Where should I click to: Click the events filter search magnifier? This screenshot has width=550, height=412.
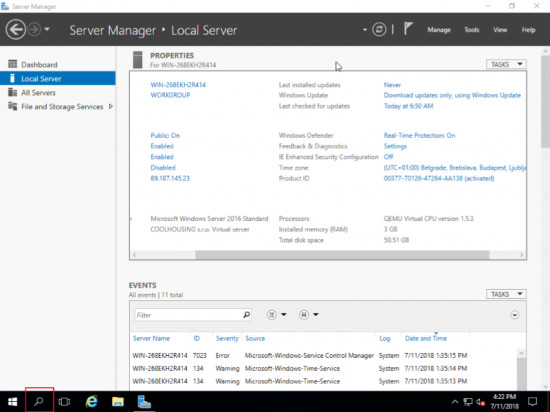pyautogui.click(x=247, y=315)
